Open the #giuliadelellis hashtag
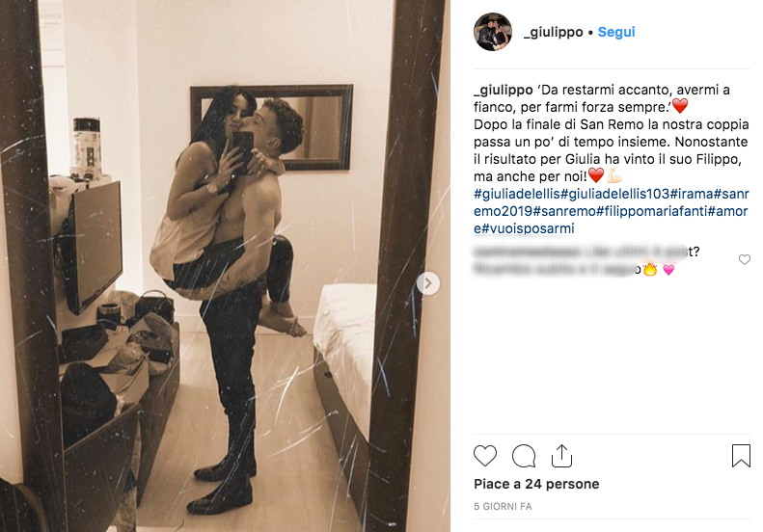This screenshot has height=532, width=763. pyautogui.click(x=517, y=194)
